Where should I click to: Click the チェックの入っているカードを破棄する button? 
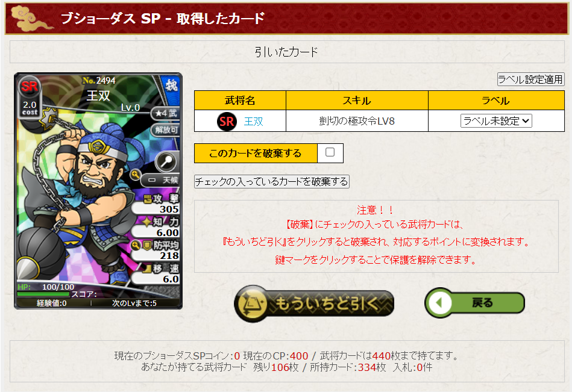[x=272, y=181]
